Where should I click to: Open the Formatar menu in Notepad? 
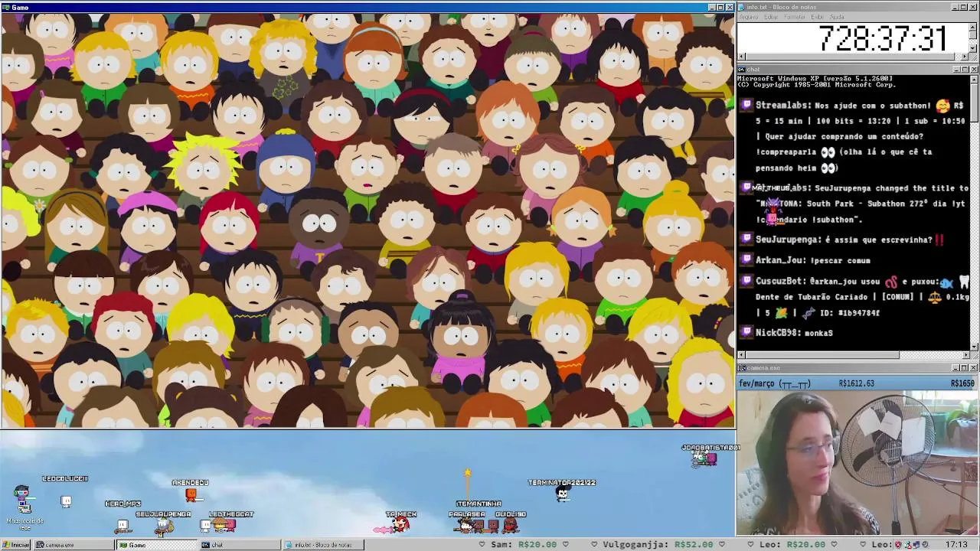tap(795, 17)
